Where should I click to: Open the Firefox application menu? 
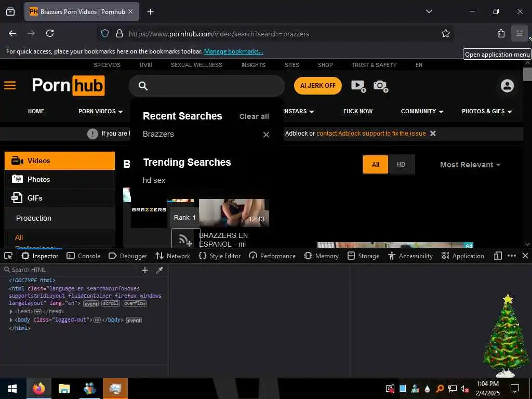[520, 33]
